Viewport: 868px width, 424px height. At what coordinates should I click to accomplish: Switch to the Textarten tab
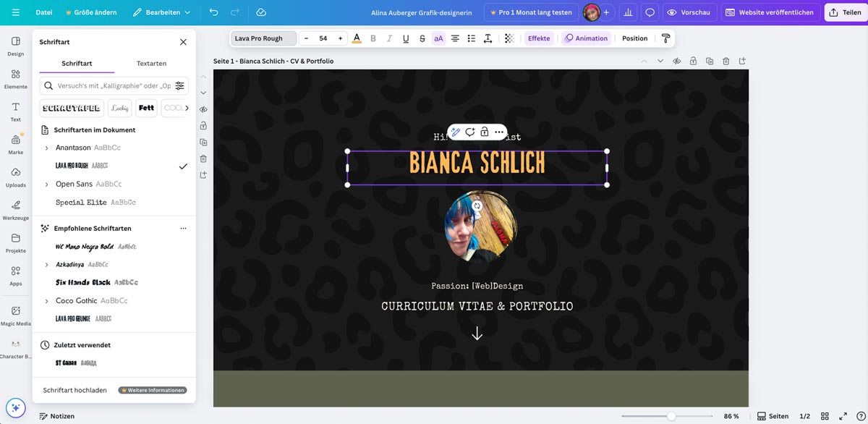(x=151, y=64)
